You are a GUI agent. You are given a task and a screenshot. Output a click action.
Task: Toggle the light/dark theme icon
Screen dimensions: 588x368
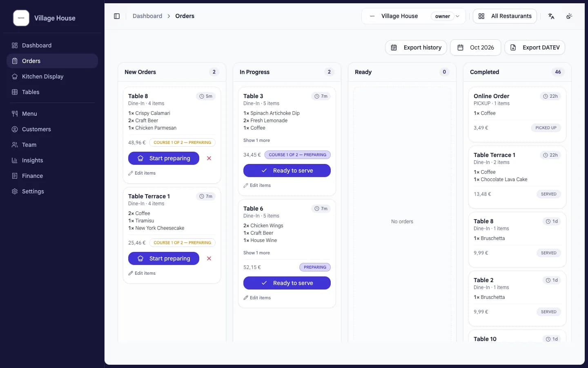[x=569, y=16]
